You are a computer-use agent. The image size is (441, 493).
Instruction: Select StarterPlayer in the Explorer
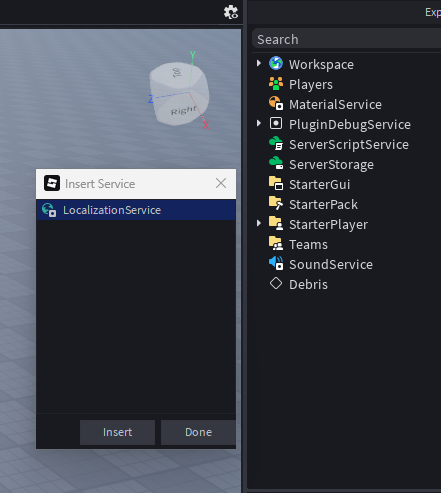(x=328, y=224)
